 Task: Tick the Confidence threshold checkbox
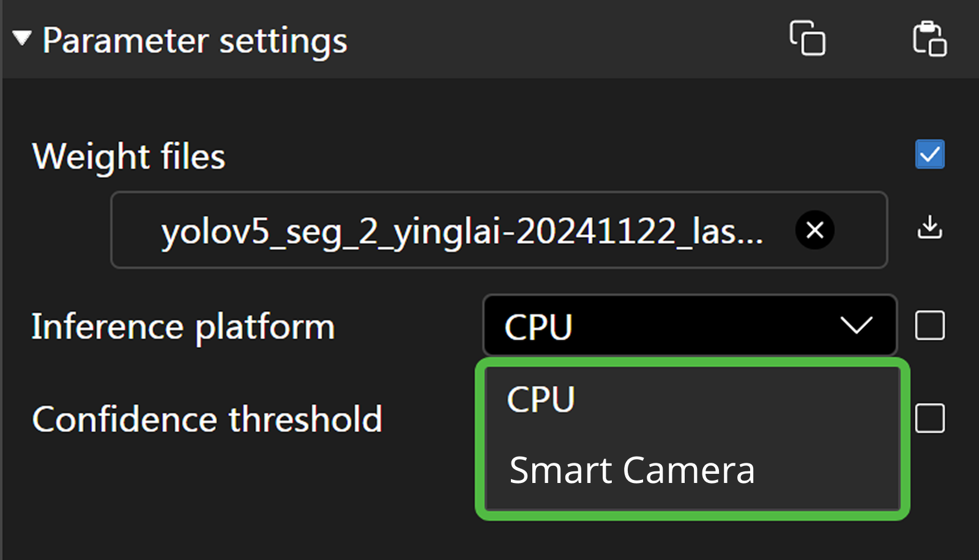[x=929, y=419]
